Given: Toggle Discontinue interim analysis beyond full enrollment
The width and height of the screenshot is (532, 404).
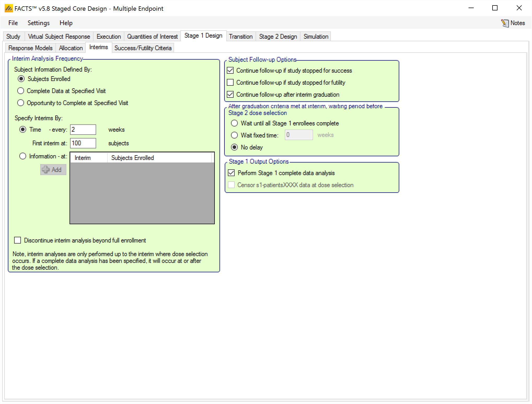Looking at the screenshot, I should 18,240.
